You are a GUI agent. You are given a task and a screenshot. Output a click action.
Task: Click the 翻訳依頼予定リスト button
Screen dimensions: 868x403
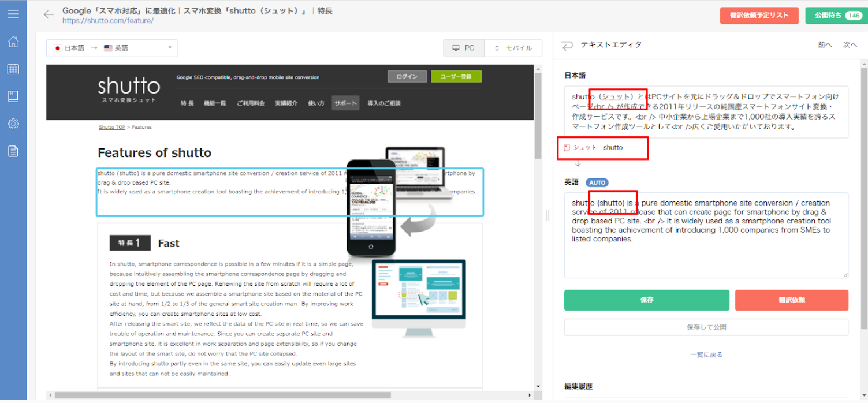(759, 16)
